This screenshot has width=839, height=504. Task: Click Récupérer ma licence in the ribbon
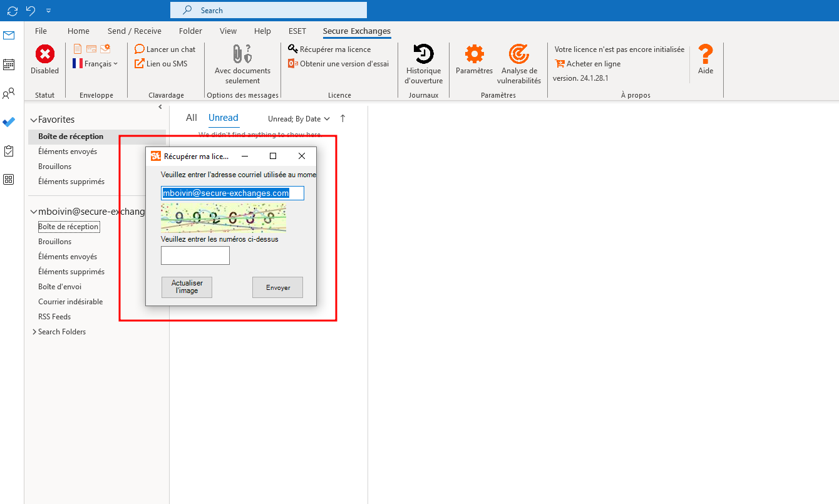click(329, 49)
